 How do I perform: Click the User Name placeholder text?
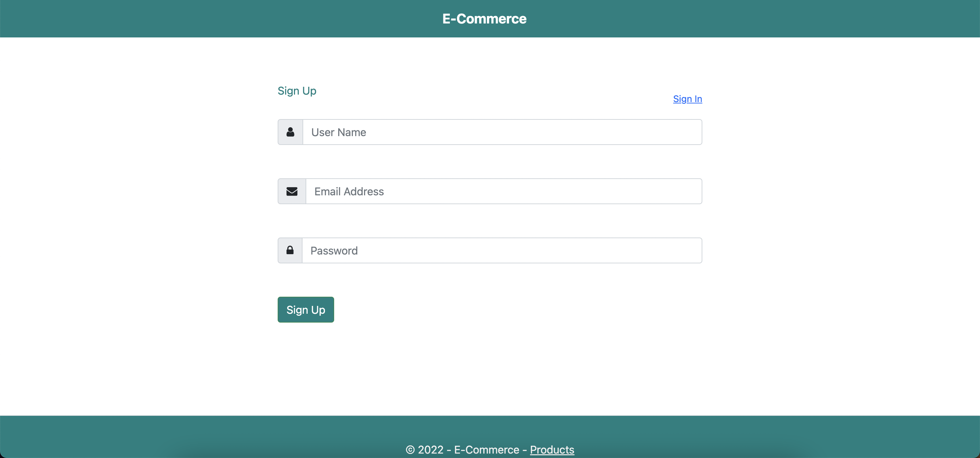click(339, 132)
